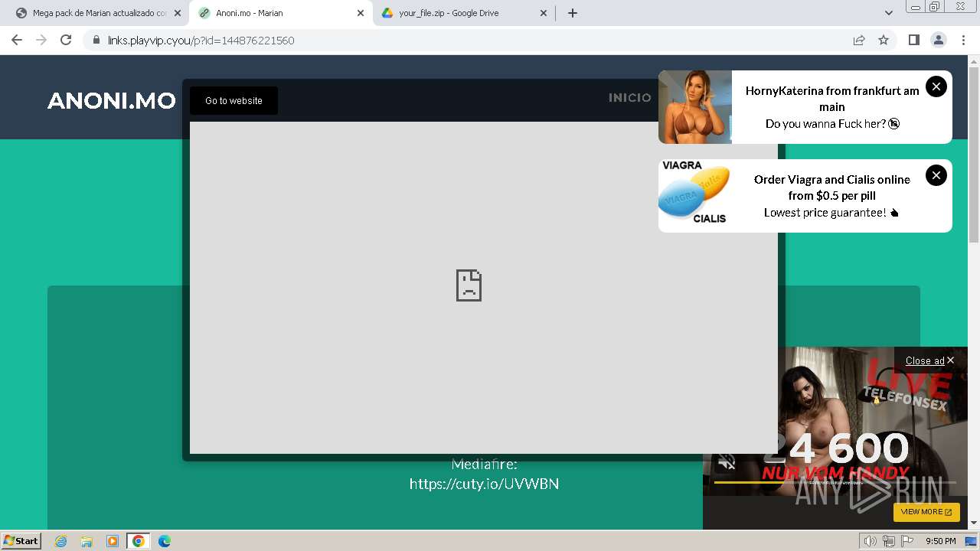The width and height of the screenshot is (980, 551).
Task: Open the site info padlock icon
Action: [96, 40]
